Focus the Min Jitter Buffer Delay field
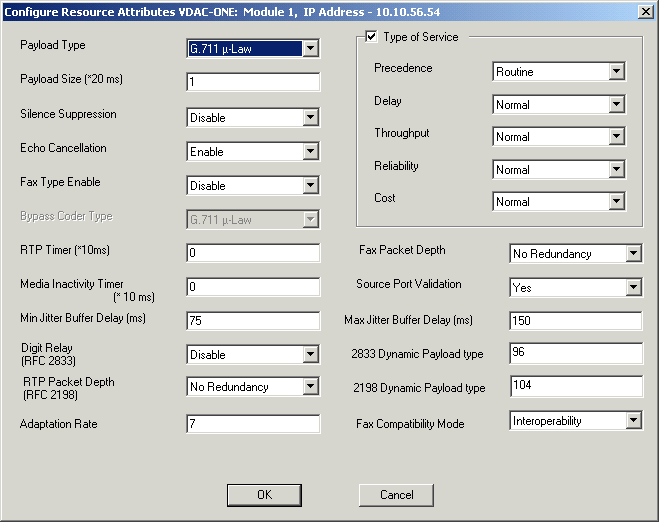 tap(253, 321)
